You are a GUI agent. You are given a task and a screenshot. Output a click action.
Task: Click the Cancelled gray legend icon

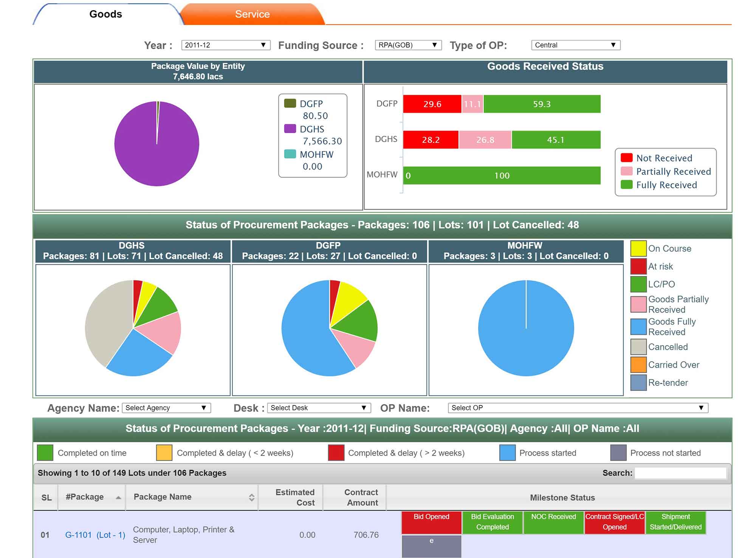(x=638, y=347)
